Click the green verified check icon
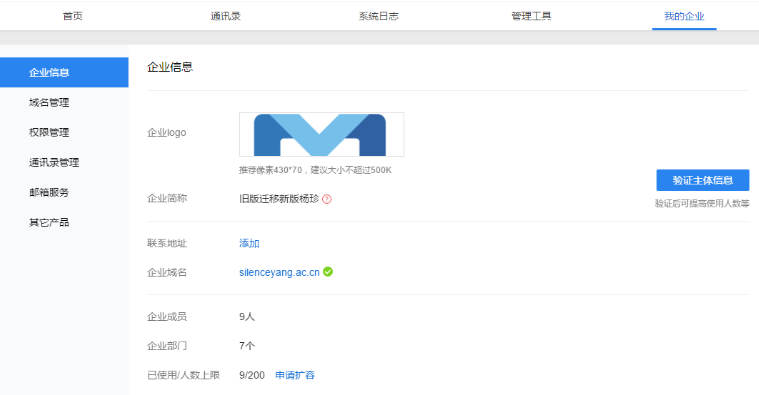Image resolution: width=759 pixels, height=395 pixels. [x=328, y=272]
